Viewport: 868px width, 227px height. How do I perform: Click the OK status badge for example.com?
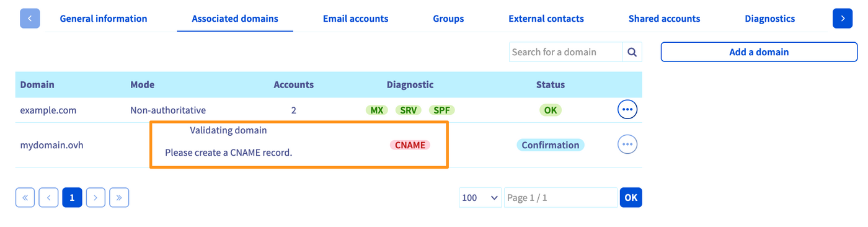pyautogui.click(x=550, y=110)
